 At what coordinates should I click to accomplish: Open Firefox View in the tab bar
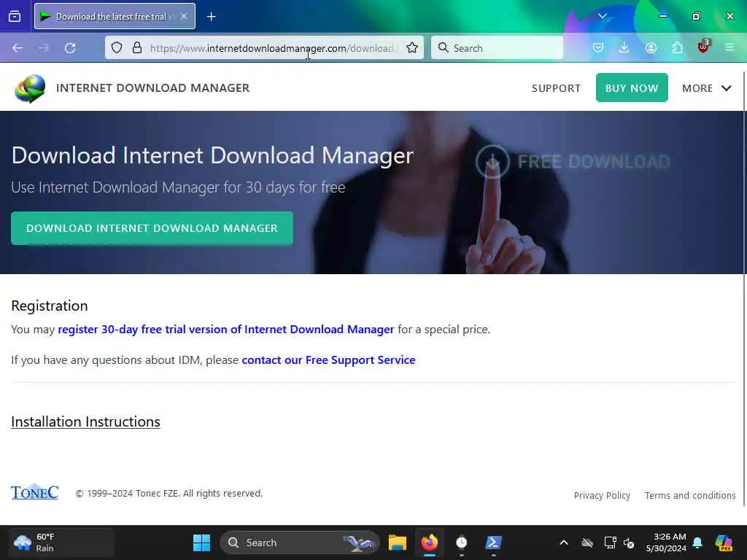click(x=15, y=16)
